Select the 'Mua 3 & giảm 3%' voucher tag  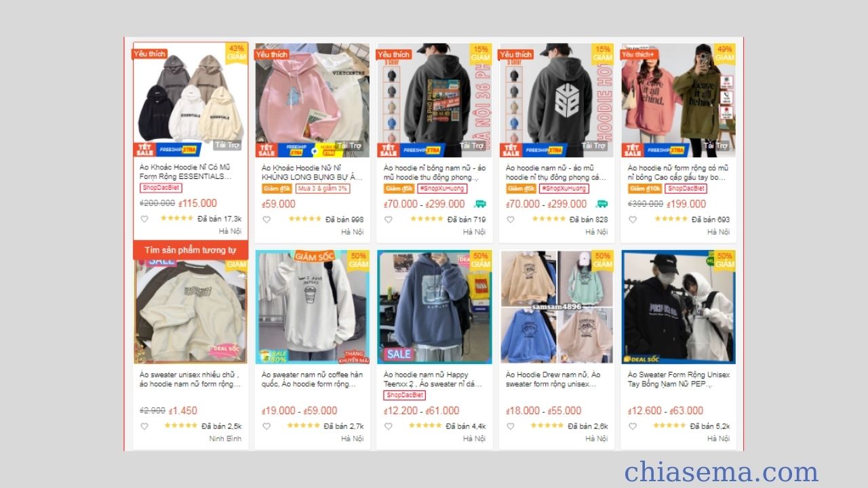pos(322,188)
